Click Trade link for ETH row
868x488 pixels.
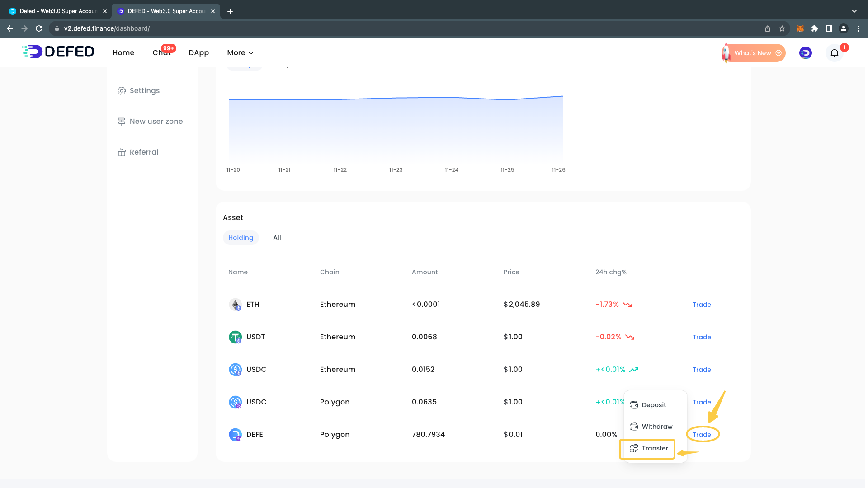[x=702, y=305]
